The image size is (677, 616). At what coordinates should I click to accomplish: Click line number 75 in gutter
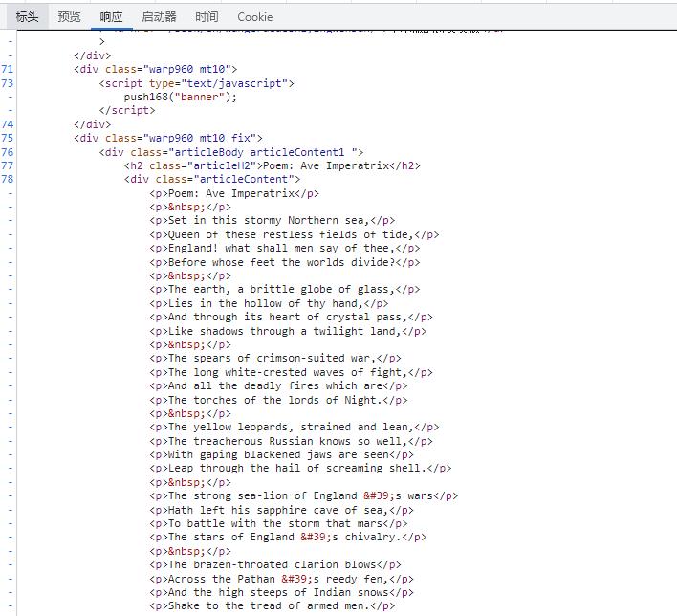(x=8, y=138)
